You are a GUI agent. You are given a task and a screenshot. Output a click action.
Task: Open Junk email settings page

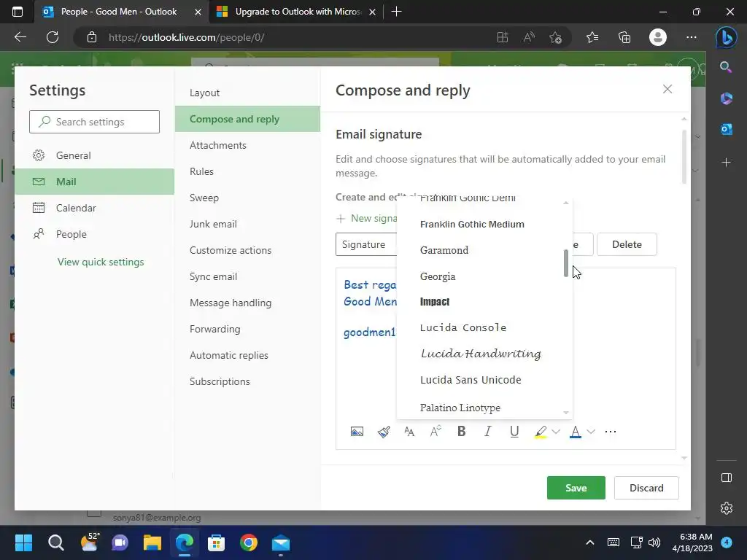248,224
